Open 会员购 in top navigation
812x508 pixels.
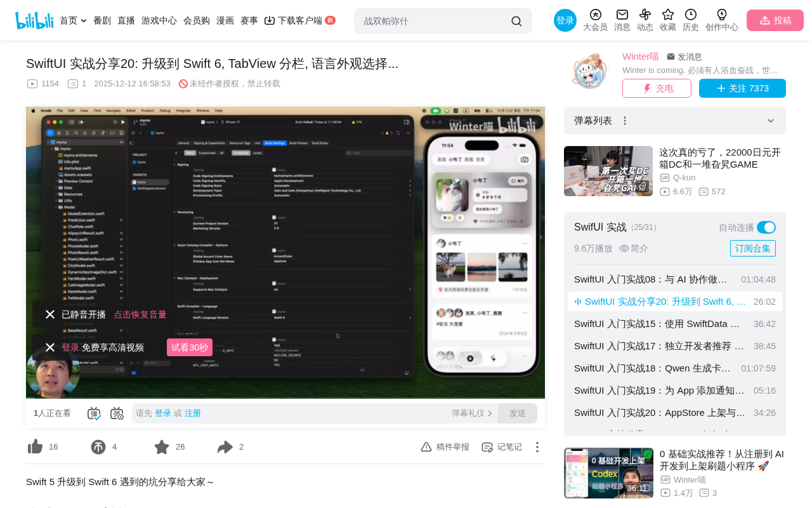click(x=197, y=20)
